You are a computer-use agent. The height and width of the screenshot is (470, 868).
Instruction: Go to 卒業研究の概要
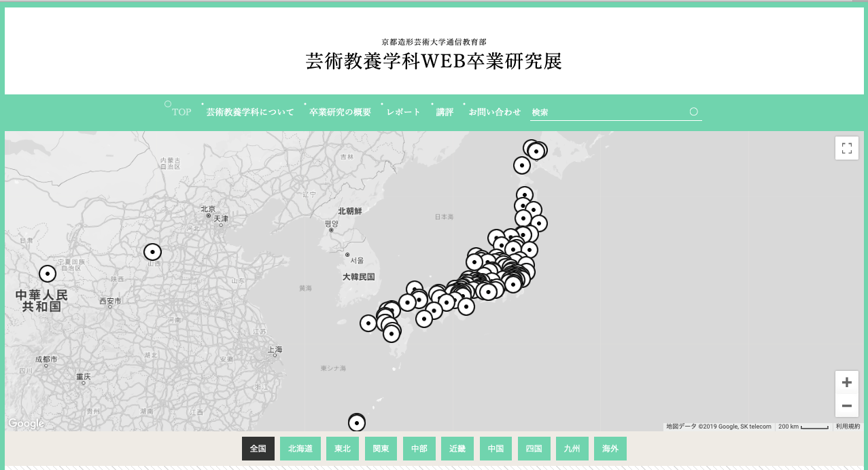click(341, 112)
